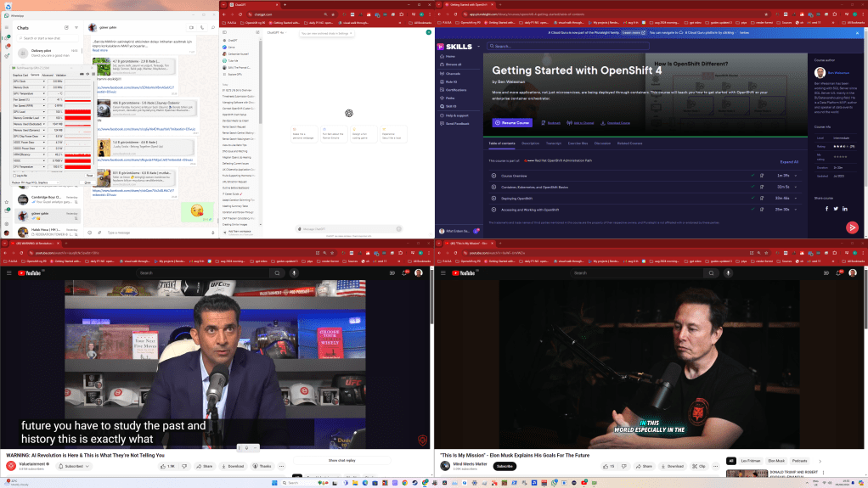Click Read more in WhatsApp message
Image resolution: width=868 pixels, height=488 pixels.
pos(100,50)
